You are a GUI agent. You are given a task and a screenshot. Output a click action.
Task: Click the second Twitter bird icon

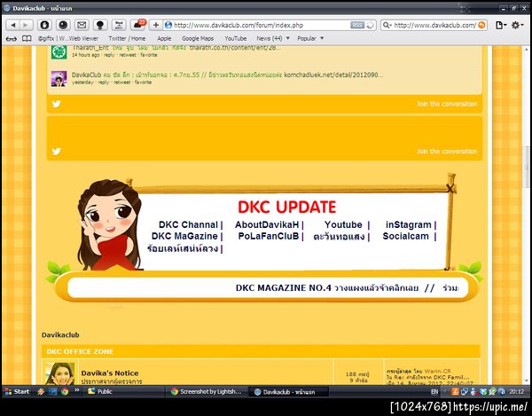point(57,152)
